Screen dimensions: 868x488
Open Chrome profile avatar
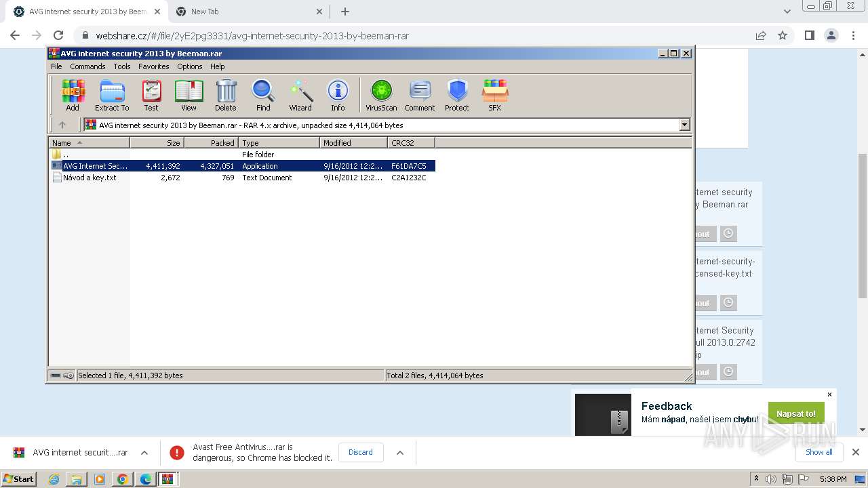pyautogui.click(x=831, y=35)
